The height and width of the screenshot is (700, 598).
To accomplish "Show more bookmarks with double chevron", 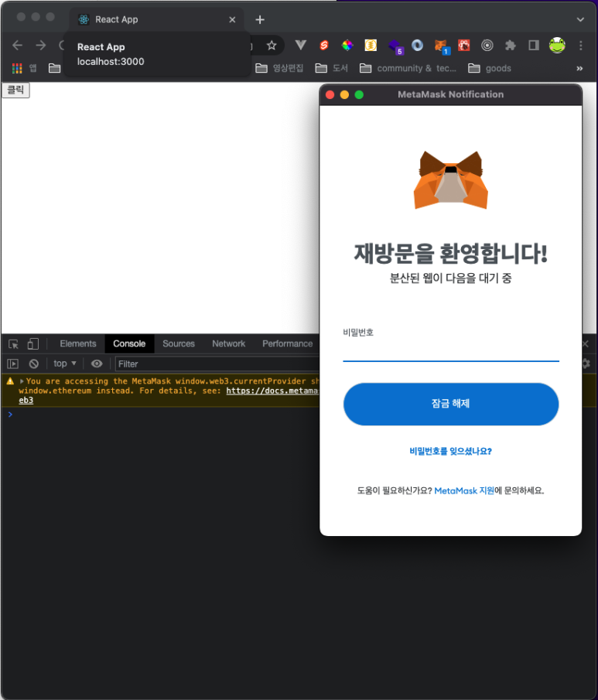I will point(579,68).
